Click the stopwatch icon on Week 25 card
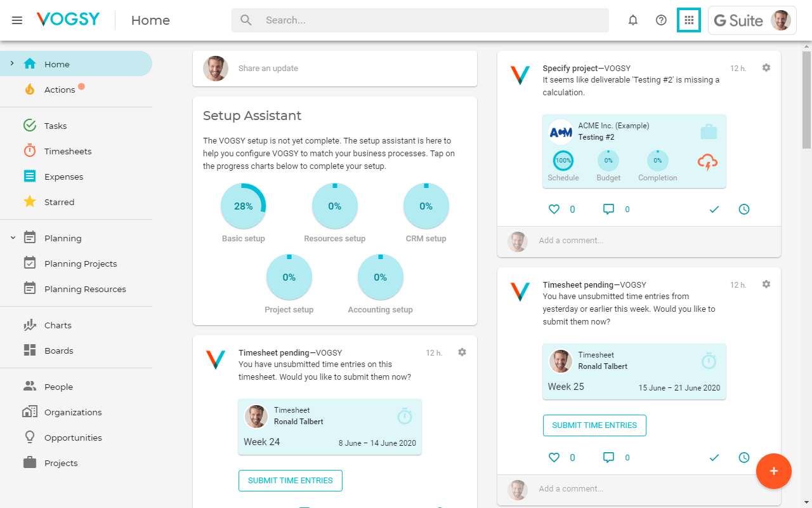Screen dimensions: 812x508 pyautogui.click(x=709, y=361)
